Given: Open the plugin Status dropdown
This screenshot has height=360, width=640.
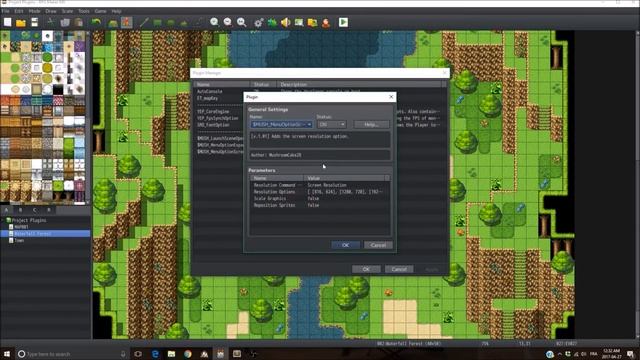Looking at the screenshot, I should click(331, 124).
